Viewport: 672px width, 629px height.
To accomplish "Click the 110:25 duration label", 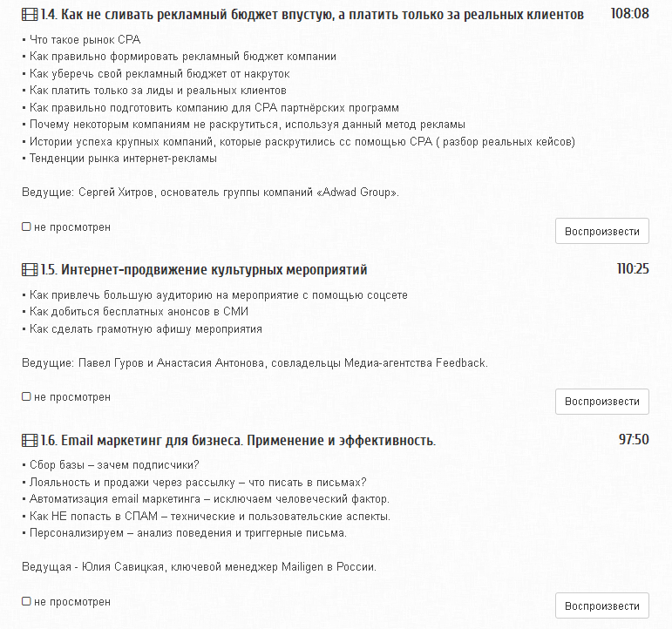I will (633, 269).
